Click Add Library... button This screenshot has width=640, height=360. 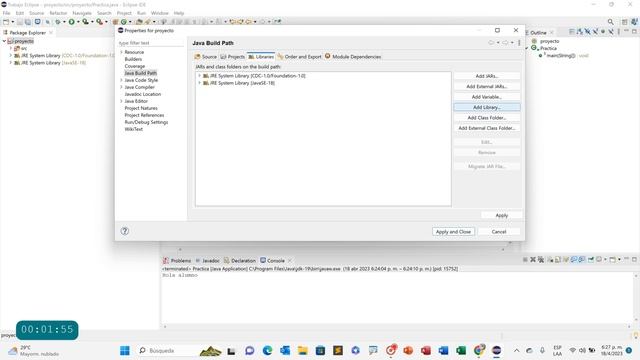(487, 107)
